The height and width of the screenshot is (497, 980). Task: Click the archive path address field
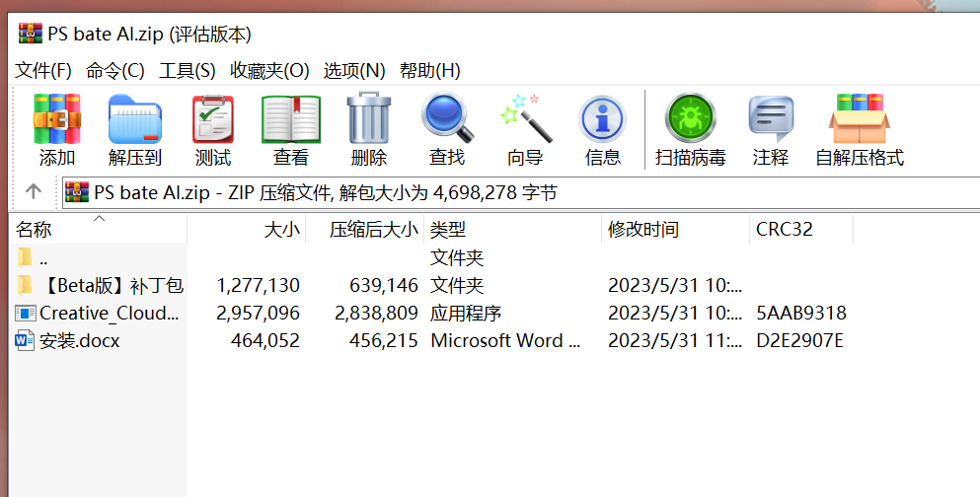point(521,192)
